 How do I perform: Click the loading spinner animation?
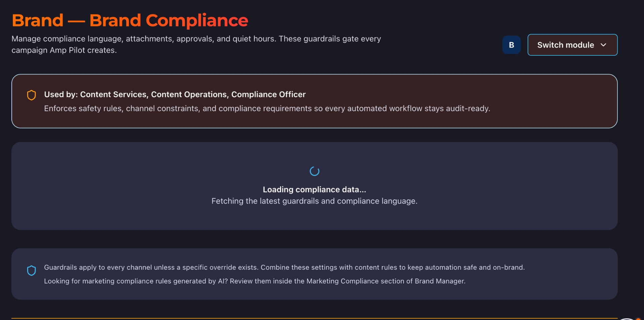(x=314, y=171)
